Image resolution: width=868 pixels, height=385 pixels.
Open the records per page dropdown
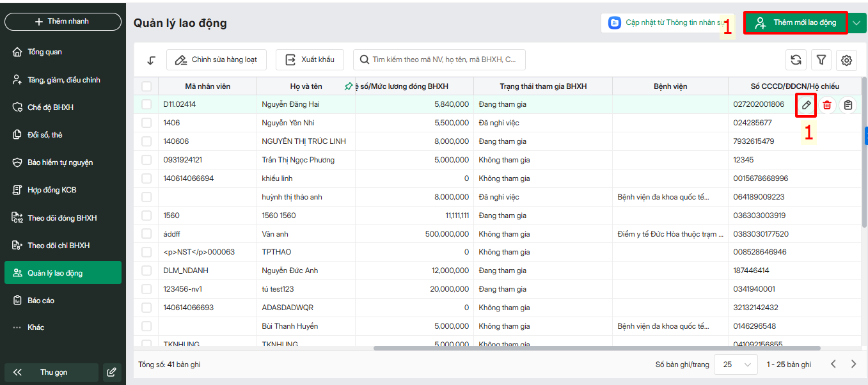(735, 365)
